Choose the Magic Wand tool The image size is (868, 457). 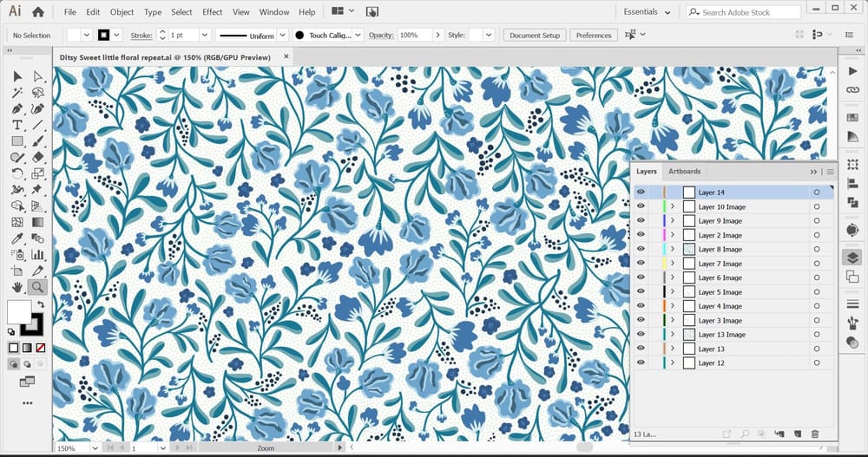coord(17,93)
